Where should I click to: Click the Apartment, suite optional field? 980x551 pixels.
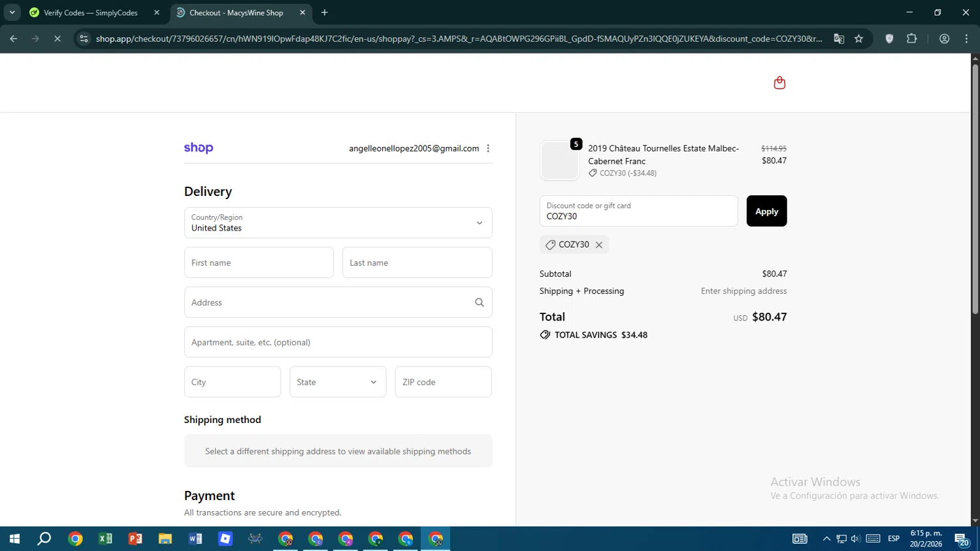(x=338, y=342)
